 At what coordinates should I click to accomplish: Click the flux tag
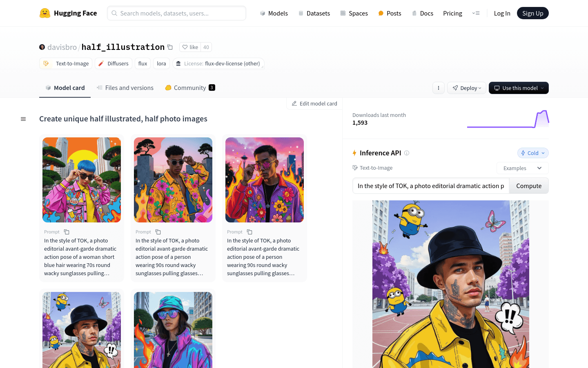[143, 63]
